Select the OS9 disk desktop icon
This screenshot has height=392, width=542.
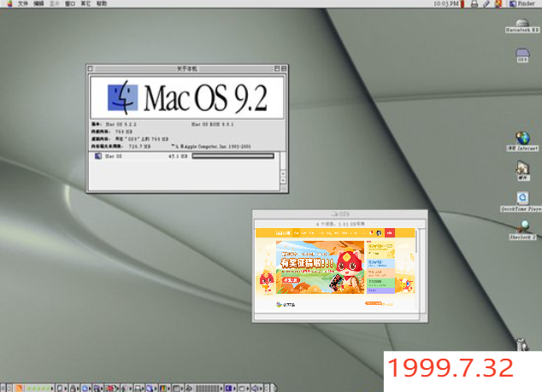pyautogui.click(x=522, y=55)
